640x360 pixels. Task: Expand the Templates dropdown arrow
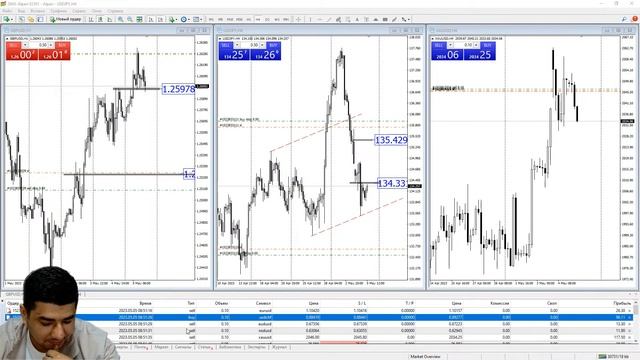click(201, 19)
